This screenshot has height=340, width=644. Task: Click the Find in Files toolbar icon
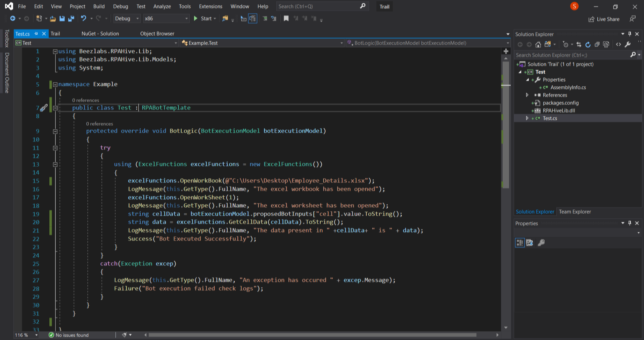[x=225, y=18]
